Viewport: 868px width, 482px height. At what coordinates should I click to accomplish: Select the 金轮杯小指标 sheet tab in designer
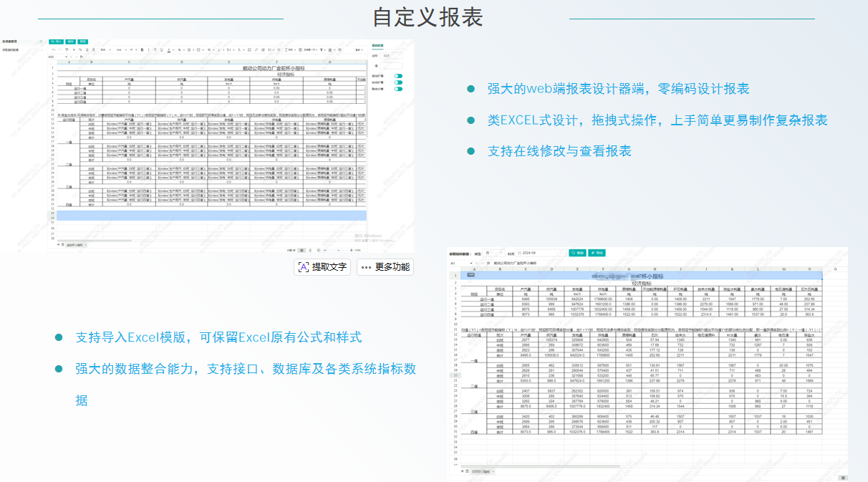74,244
